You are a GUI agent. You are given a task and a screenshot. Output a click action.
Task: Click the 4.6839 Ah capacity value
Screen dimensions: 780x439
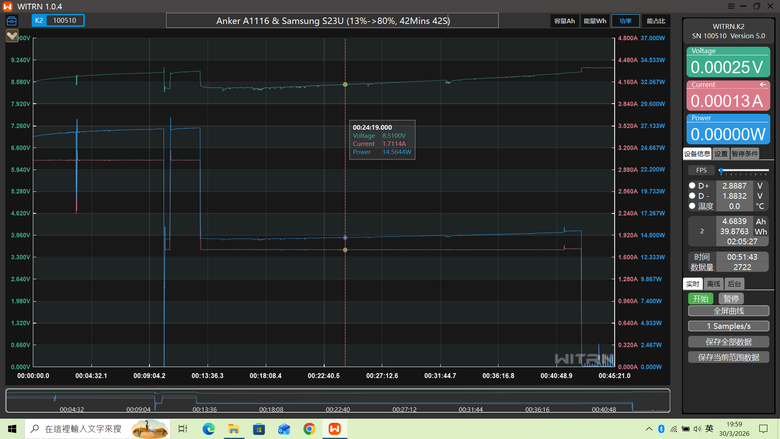734,221
